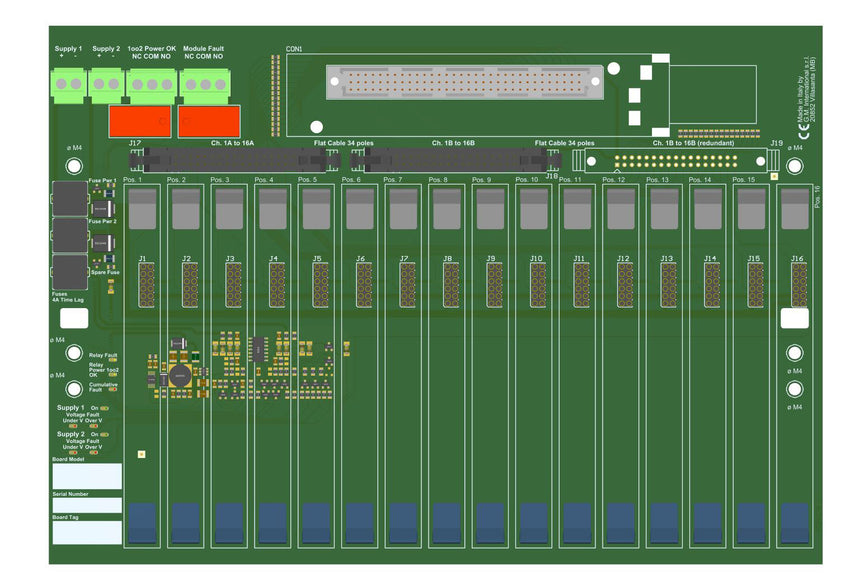
Task: Select the Module Fault terminal connector
Action: tap(203, 85)
